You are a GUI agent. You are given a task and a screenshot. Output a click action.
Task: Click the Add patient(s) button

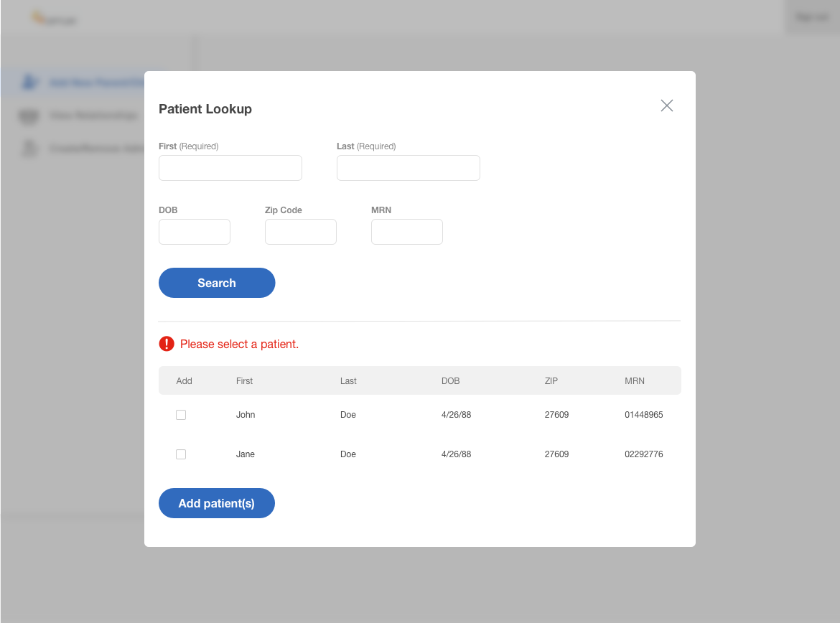tap(216, 503)
